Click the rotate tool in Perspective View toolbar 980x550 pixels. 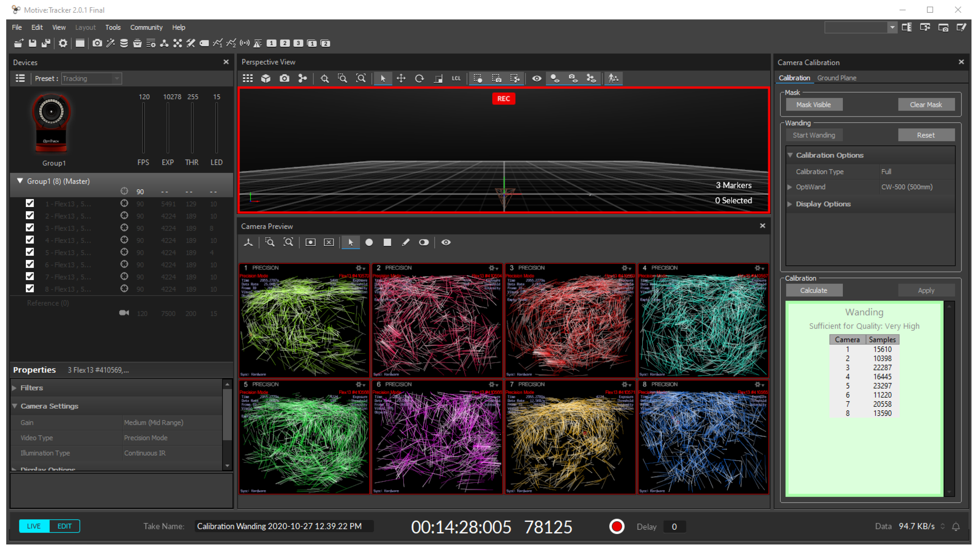click(419, 79)
